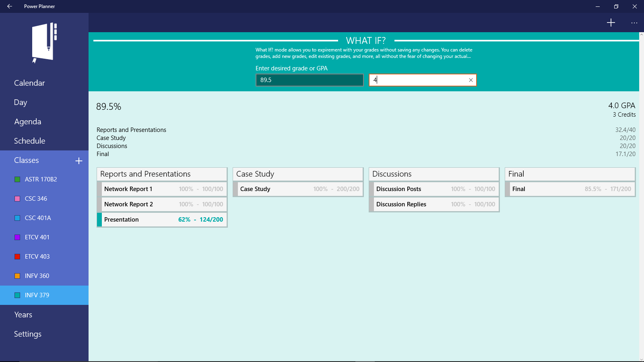
Task: Open Settings from the sidebar
Action: pyautogui.click(x=27, y=334)
